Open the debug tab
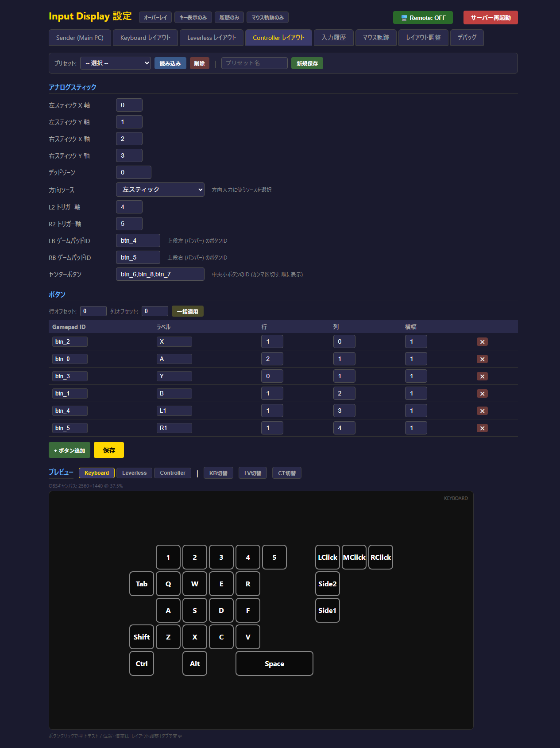560x748 pixels. [x=467, y=38]
